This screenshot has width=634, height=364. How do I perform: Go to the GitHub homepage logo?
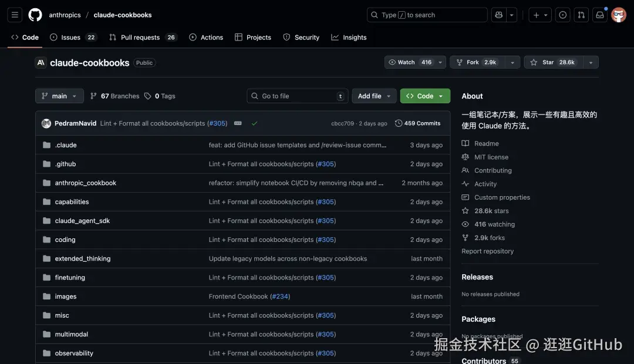[x=35, y=15]
